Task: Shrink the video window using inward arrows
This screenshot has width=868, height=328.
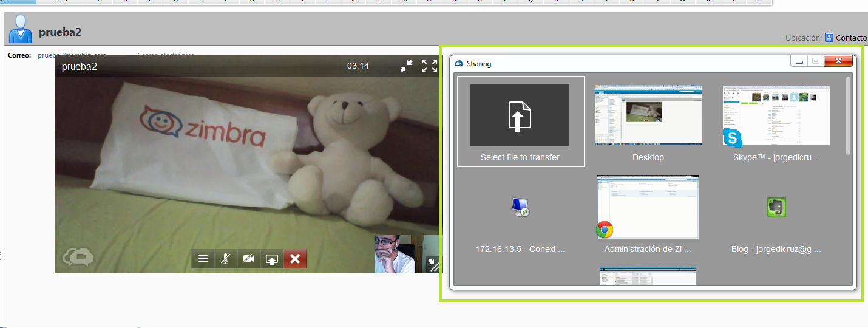Action: tap(406, 66)
